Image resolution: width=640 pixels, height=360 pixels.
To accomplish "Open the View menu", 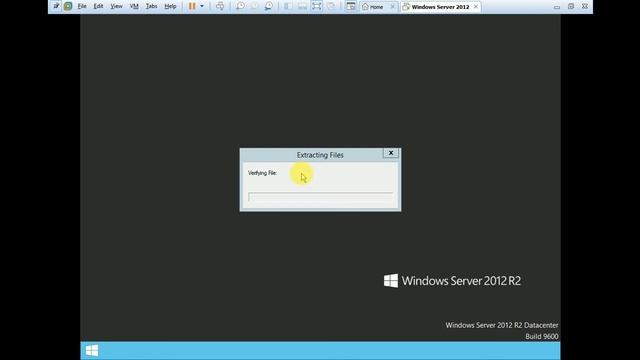I will (116, 7).
